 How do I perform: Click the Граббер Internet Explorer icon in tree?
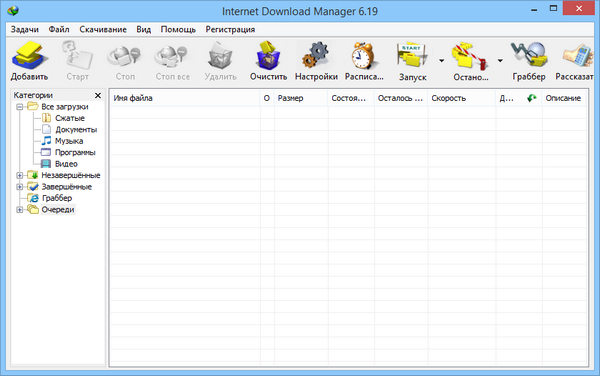tap(34, 198)
